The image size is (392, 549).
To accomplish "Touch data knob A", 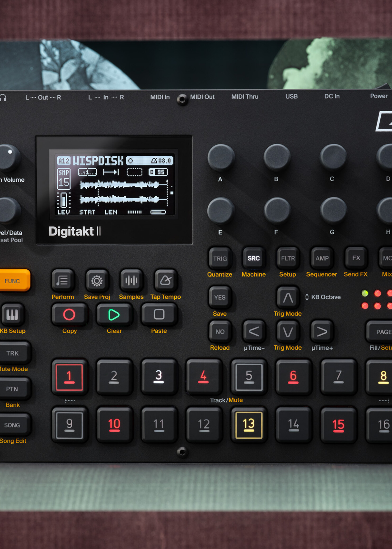I will [221, 158].
